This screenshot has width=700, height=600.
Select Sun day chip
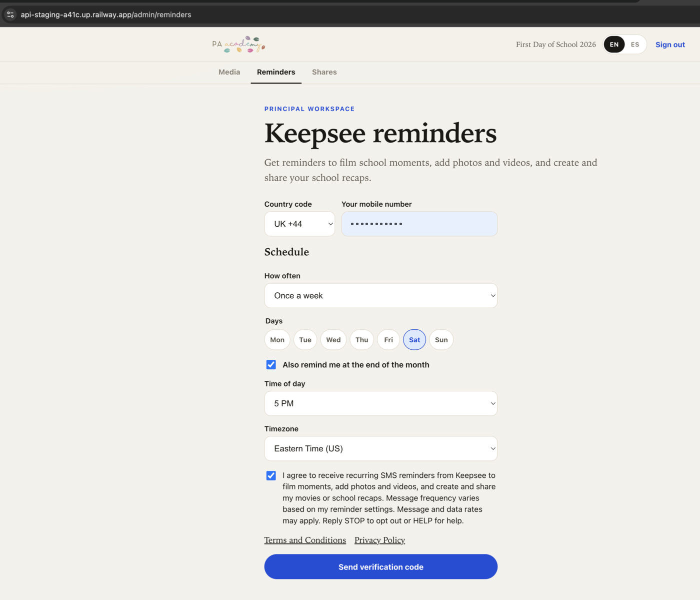pyautogui.click(x=441, y=340)
